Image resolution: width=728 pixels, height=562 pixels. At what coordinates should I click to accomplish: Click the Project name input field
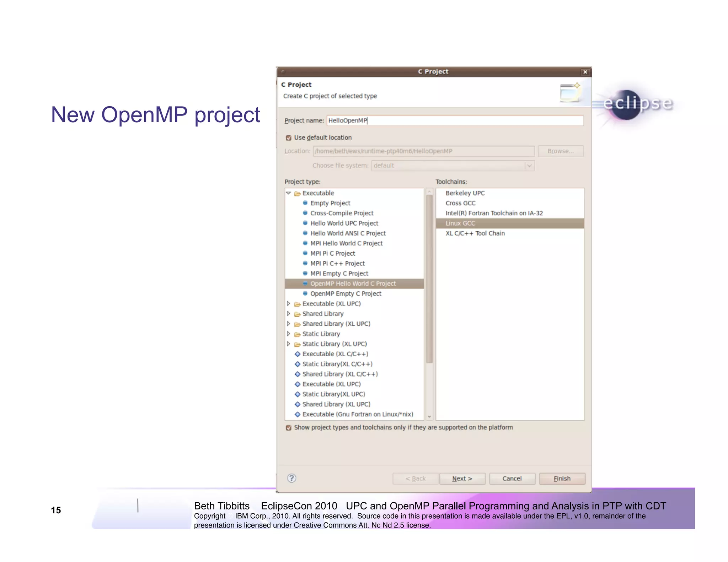[455, 120]
